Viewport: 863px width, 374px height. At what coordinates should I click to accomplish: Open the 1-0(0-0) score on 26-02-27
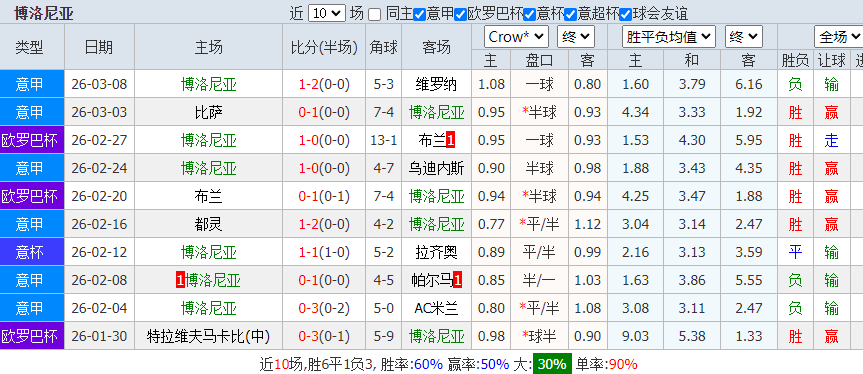coord(324,140)
